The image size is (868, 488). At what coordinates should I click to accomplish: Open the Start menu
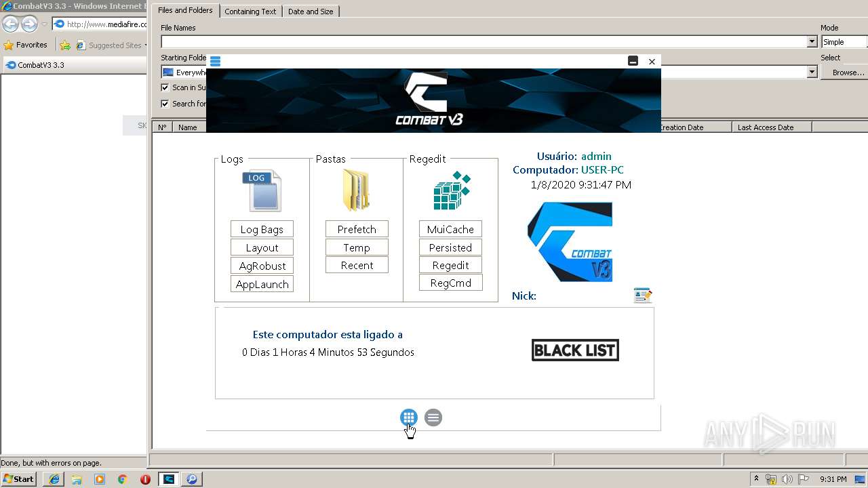(19, 479)
